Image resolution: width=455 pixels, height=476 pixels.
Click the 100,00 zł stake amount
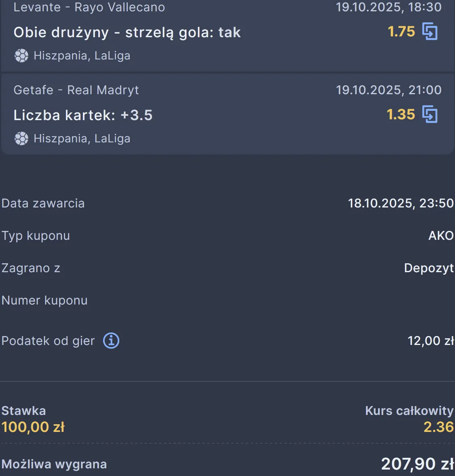click(x=33, y=427)
